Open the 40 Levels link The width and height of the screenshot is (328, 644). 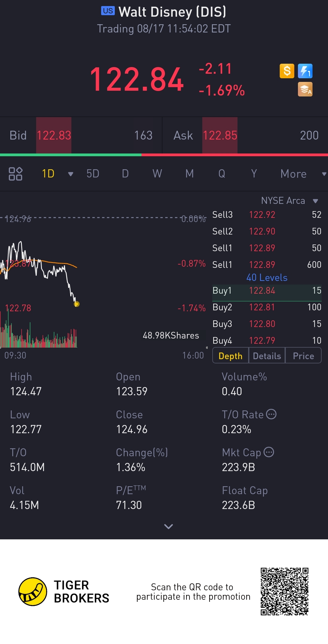click(267, 278)
